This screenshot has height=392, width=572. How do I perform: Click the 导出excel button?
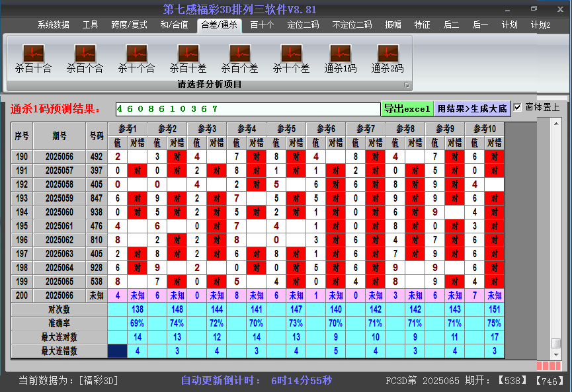[407, 108]
